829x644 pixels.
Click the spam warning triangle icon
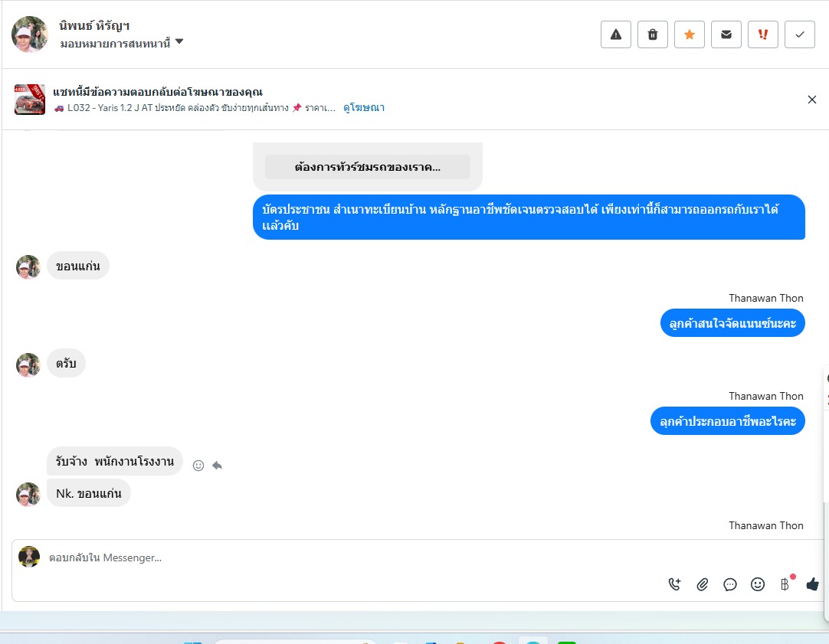616,34
